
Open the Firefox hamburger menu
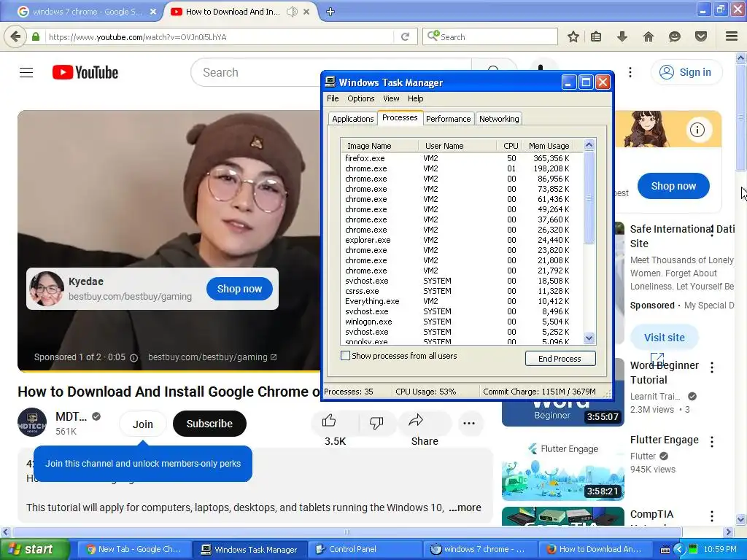[x=732, y=36]
